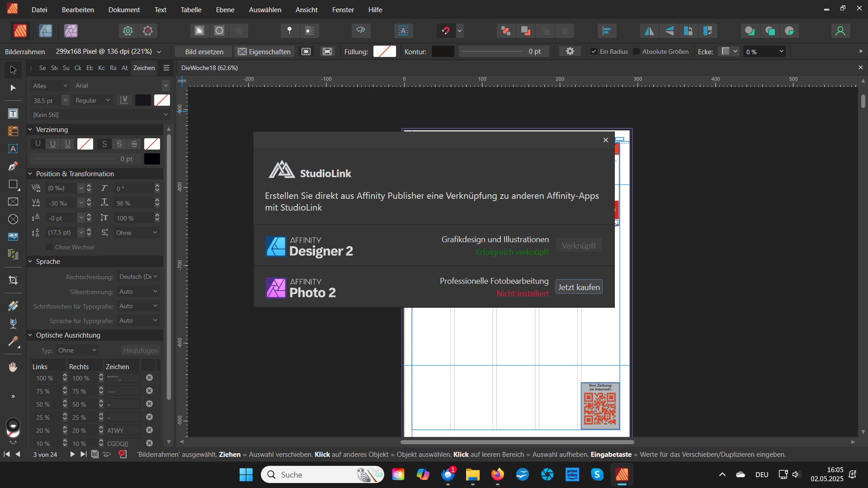Collapse the Verzierung section
Image resolution: width=868 pixels, height=488 pixels.
(30, 130)
